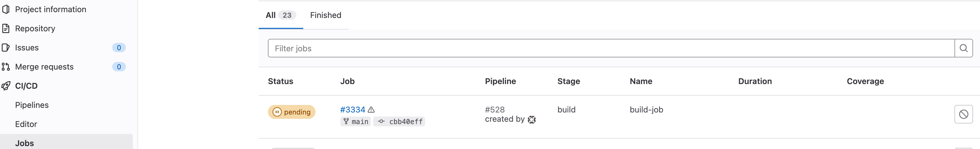Screen dimensions: 980x149
Task: Open commit cbb40eff link
Action: coord(406,122)
